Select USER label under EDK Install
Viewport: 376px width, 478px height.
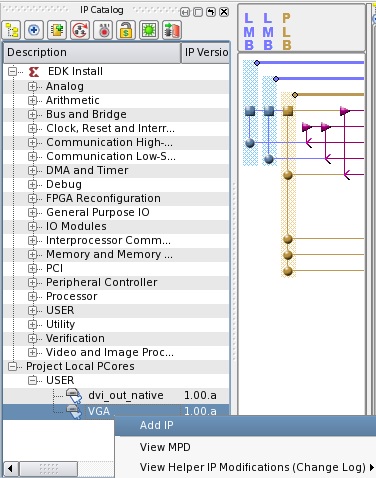(60, 310)
